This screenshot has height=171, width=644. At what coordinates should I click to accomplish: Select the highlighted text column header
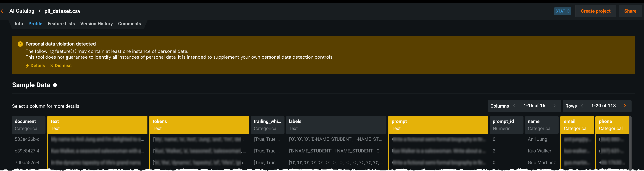pyautogui.click(x=97, y=125)
